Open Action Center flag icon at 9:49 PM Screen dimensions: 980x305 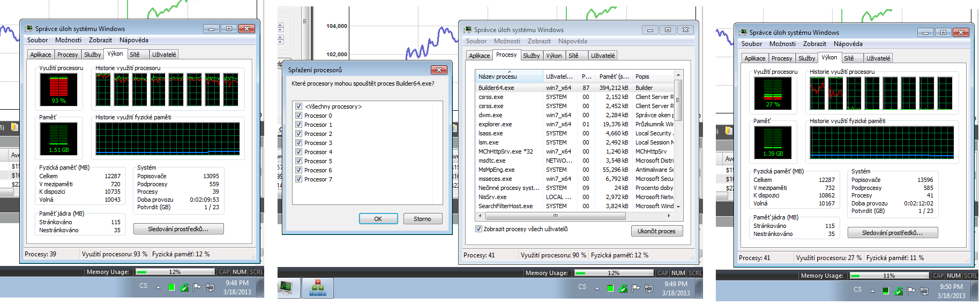click(635, 288)
